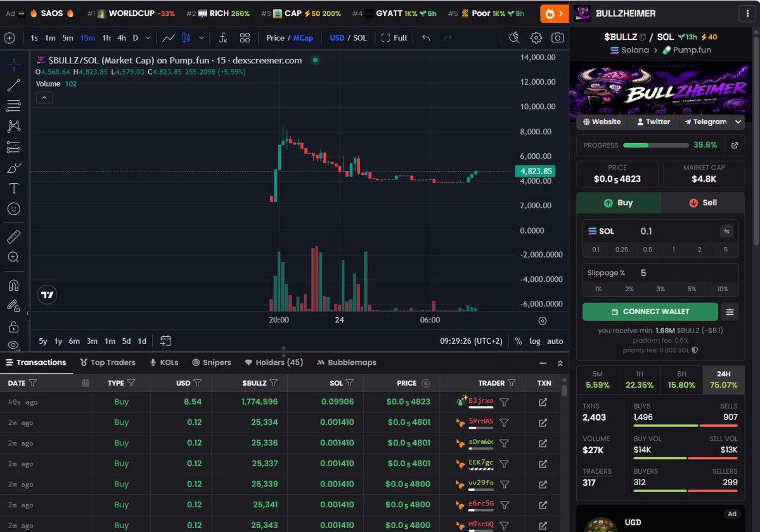Open DATE column calendar picker

pyautogui.click(x=86, y=383)
